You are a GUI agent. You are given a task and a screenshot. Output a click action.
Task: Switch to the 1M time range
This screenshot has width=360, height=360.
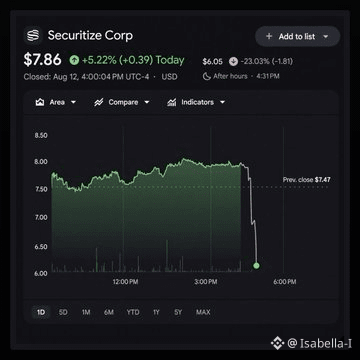click(x=86, y=312)
